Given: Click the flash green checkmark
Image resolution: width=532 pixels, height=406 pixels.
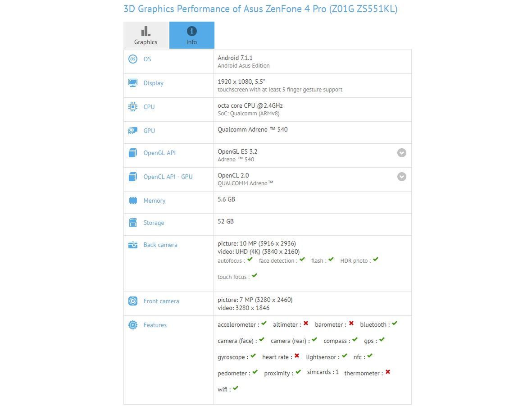Looking at the screenshot, I should click(331, 260).
